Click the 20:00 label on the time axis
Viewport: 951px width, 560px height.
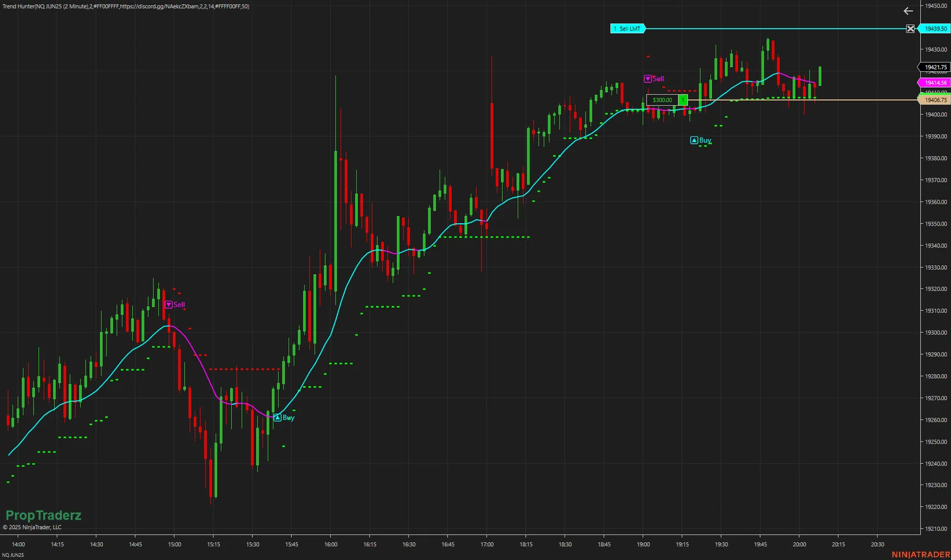[x=799, y=543]
